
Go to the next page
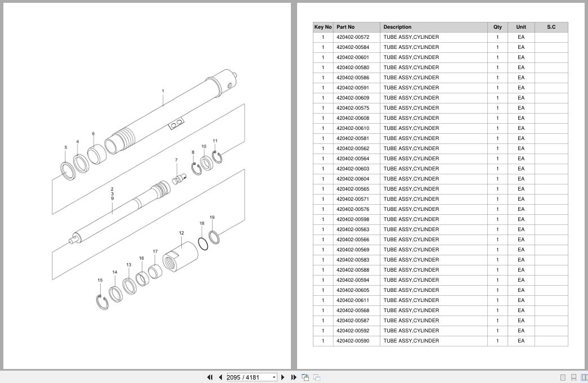283,377
